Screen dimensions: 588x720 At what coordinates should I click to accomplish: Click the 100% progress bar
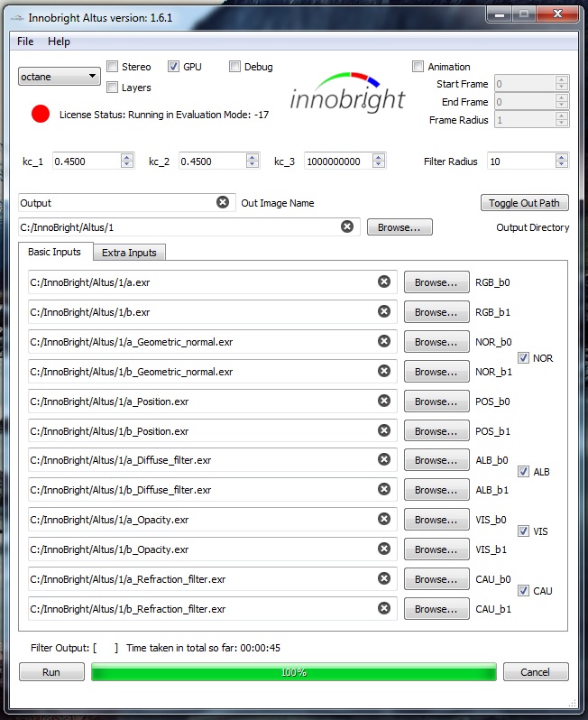pyautogui.click(x=294, y=672)
